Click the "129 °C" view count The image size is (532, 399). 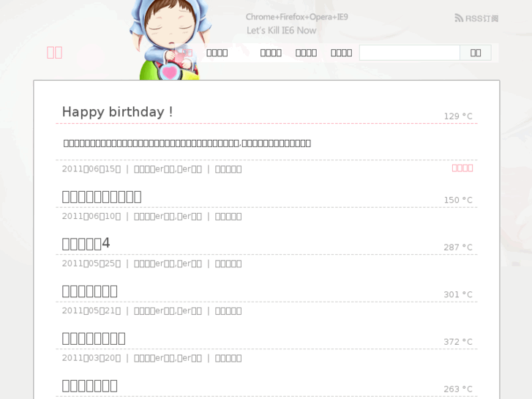click(458, 116)
